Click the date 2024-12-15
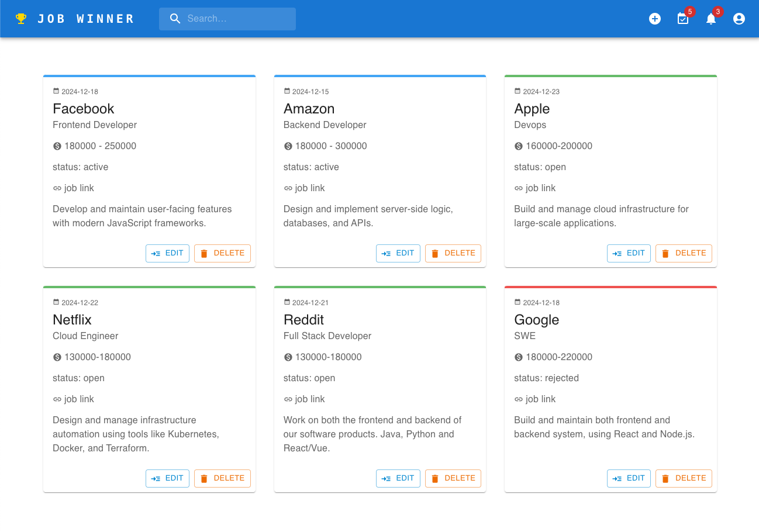 click(x=310, y=92)
